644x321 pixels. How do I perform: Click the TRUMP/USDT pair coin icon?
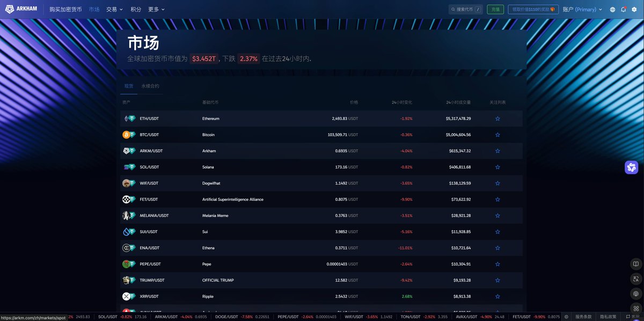[129, 280]
